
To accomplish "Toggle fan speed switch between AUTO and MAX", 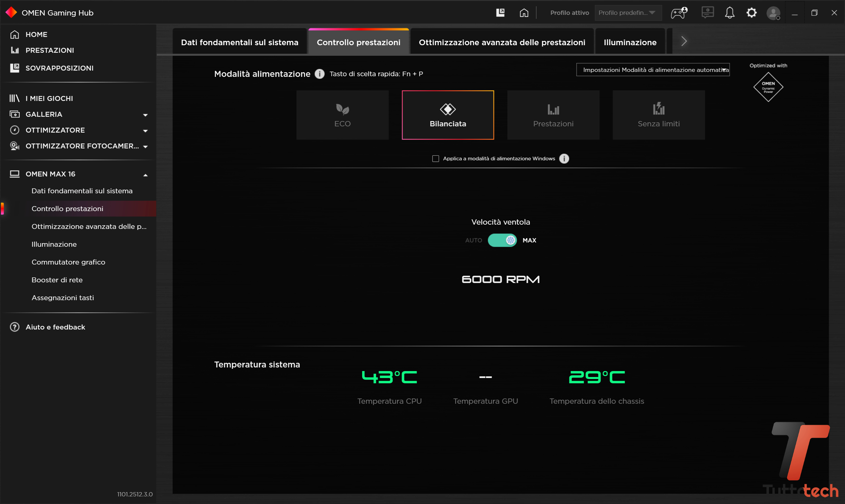I will (502, 240).
